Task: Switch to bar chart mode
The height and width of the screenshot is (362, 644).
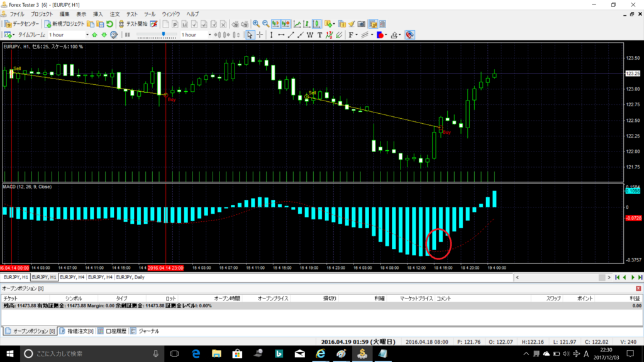Action: [307, 25]
